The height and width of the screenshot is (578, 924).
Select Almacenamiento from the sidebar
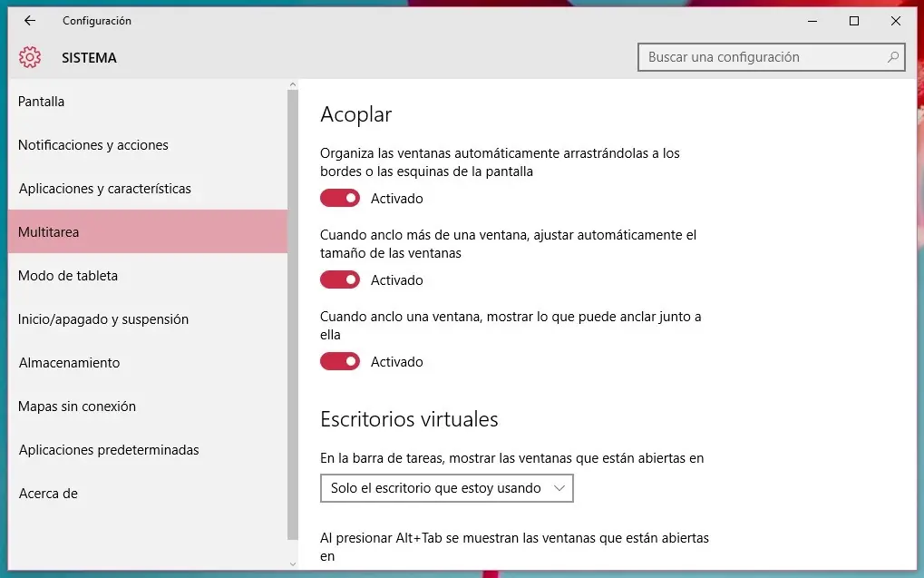tap(69, 362)
